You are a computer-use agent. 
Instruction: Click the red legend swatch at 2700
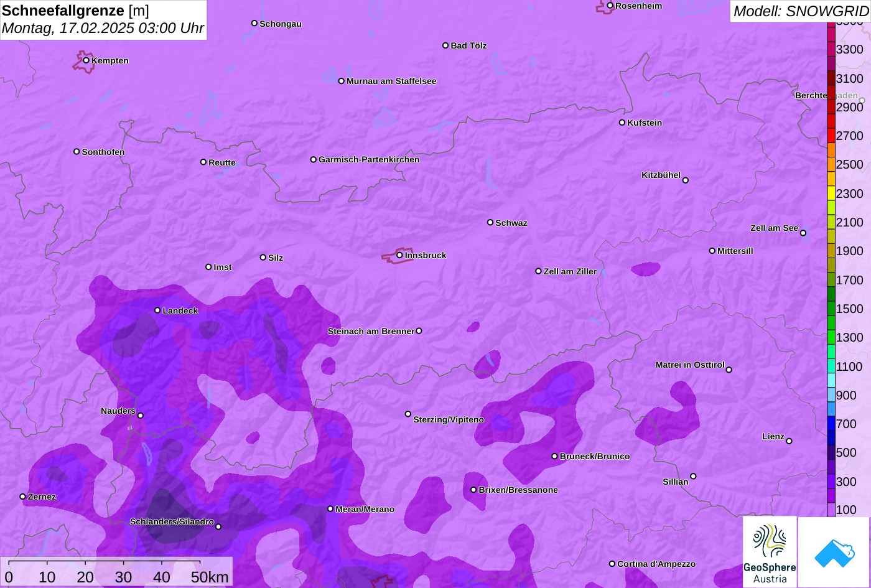click(831, 136)
